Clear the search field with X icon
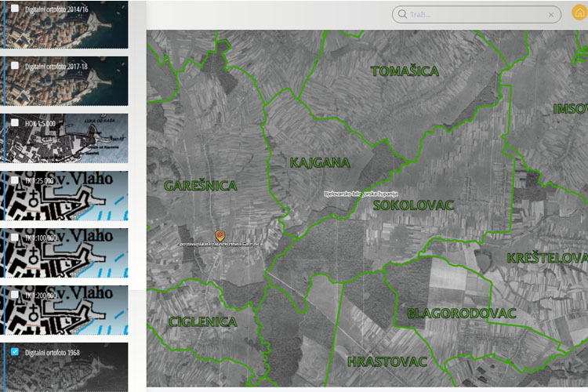Image resolution: width=588 pixels, height=392 pixels. point(551,14)
